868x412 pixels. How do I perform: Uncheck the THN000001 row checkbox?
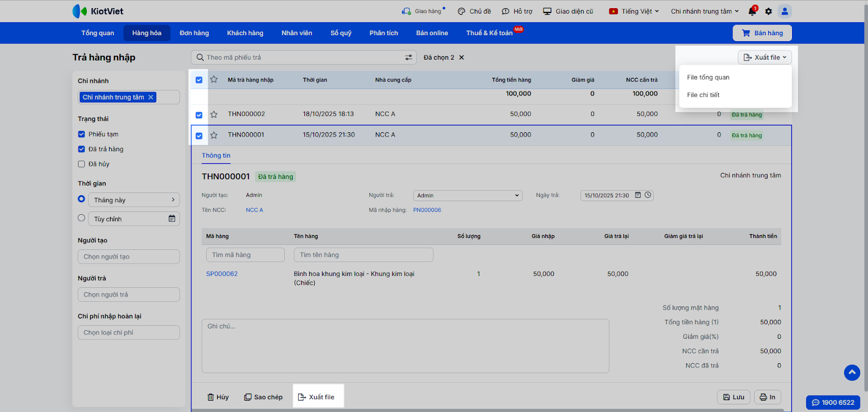pyautogui.click(x=199, y=136)
